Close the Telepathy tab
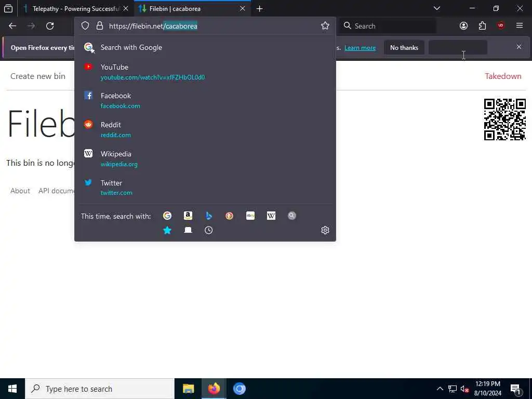 click(x=126, y=8)
